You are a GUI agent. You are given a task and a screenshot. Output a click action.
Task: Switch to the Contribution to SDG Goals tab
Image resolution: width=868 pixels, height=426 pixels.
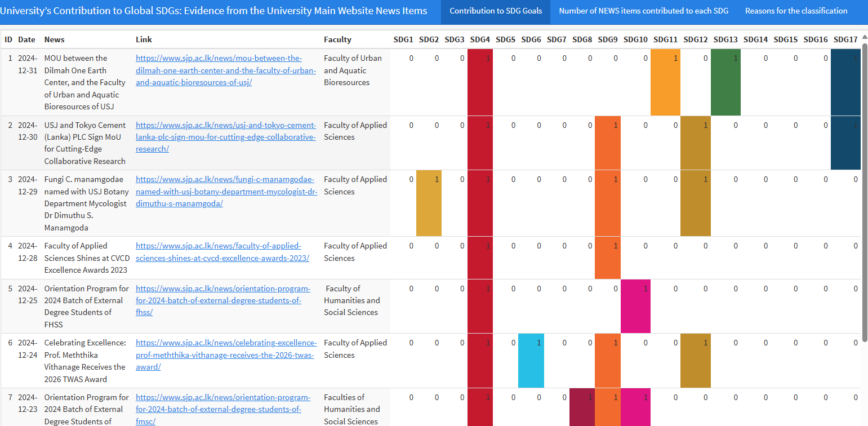coord(496,11)
